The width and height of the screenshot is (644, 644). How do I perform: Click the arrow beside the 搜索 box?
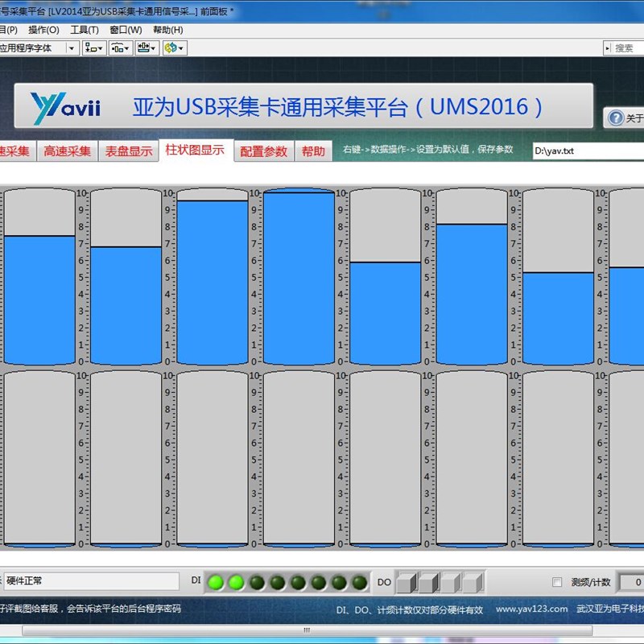(x=608, y=48)
